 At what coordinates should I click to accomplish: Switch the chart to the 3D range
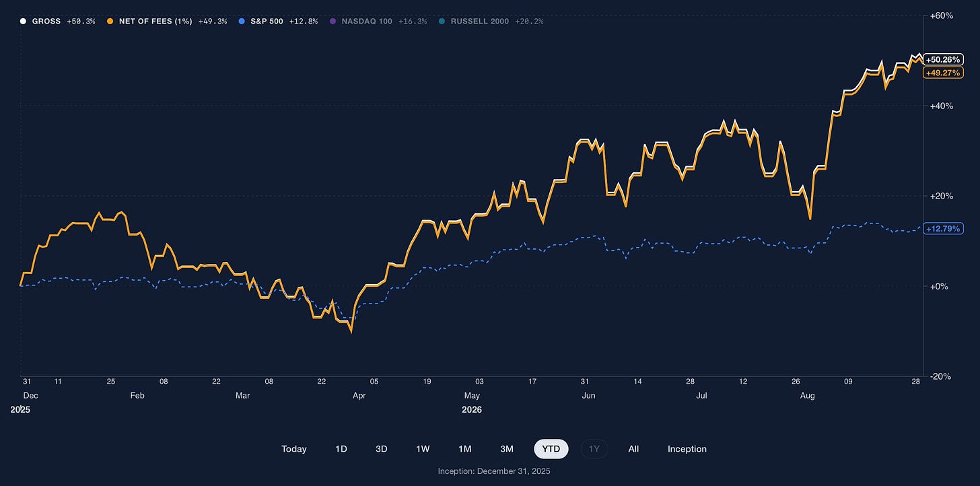click(x=382, y=449)
